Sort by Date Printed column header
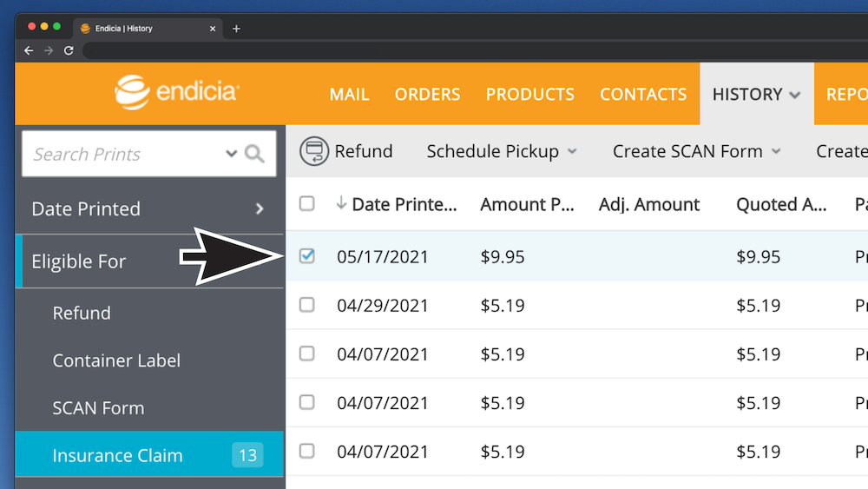This screenshot has width=868, height=489. [x=404, y=204]
